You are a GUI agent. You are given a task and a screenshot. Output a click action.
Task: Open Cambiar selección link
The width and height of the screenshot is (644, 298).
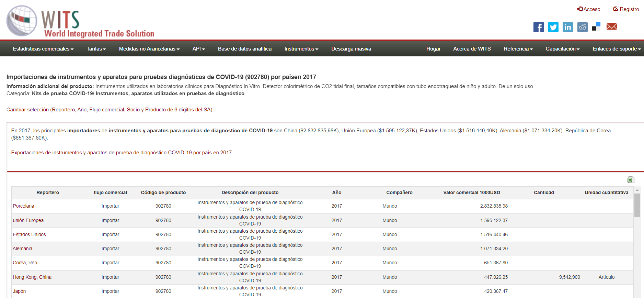(x=109, y=110)
